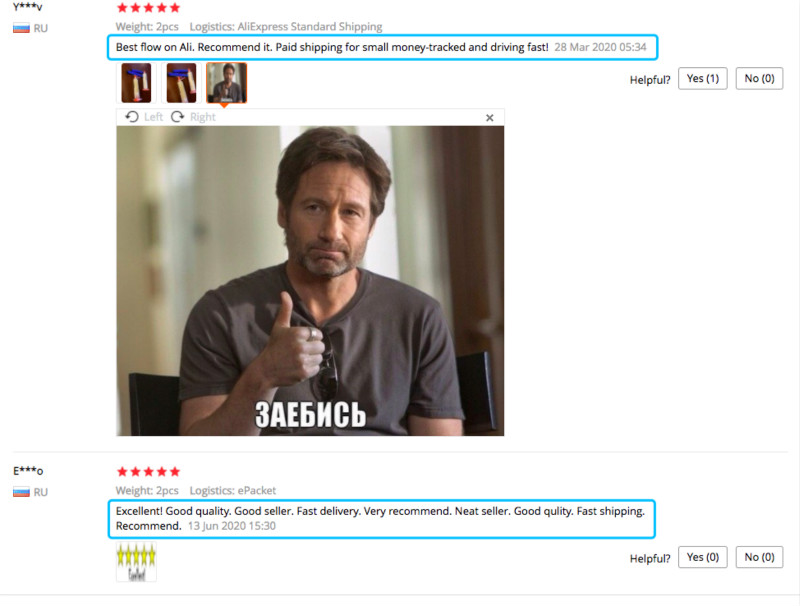
Task: Click the rotate right arrow icon
Action: (177, 117)
